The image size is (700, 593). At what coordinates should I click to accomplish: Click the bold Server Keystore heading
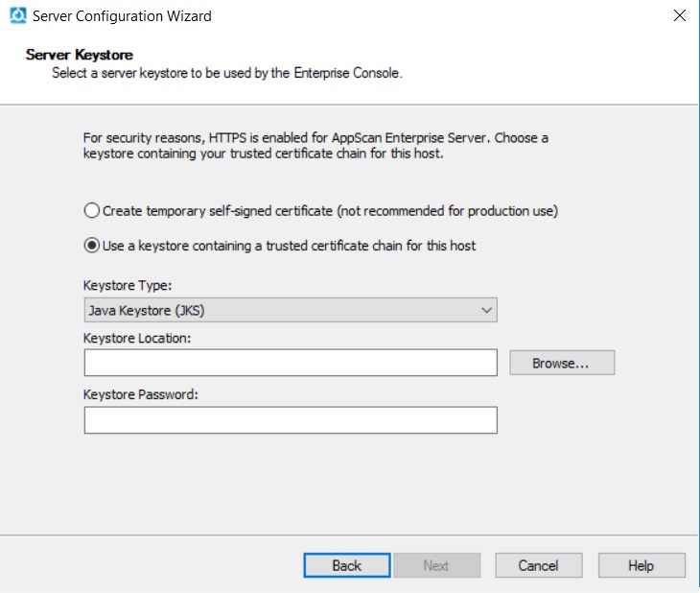click(x=79, y=55)
